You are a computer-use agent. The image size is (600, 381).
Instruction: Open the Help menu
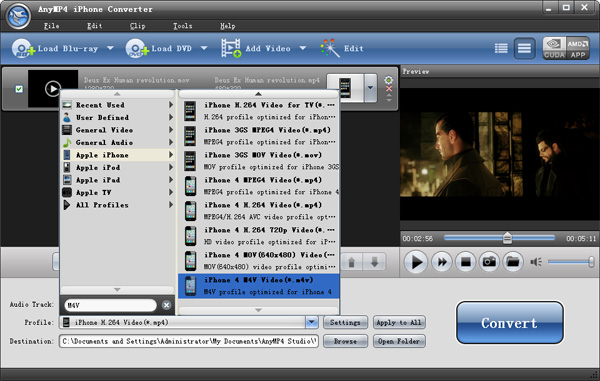(x=228, y=26)
